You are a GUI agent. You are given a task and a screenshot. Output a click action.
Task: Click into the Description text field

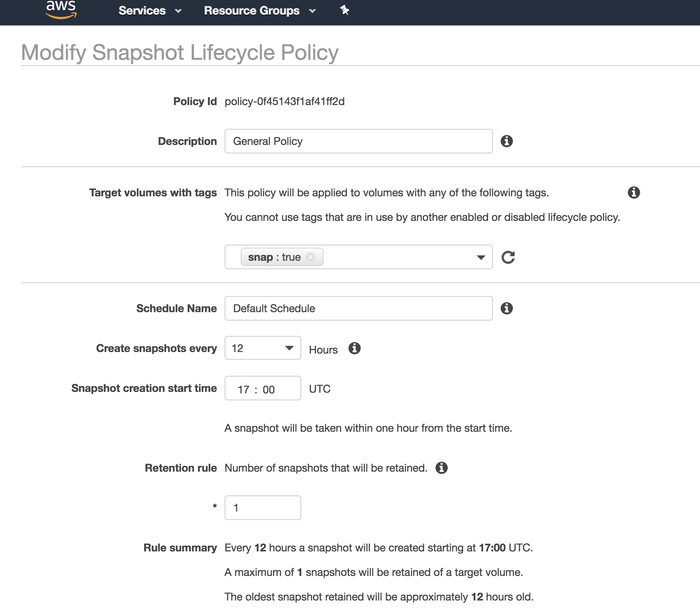(x=358, y=141)
